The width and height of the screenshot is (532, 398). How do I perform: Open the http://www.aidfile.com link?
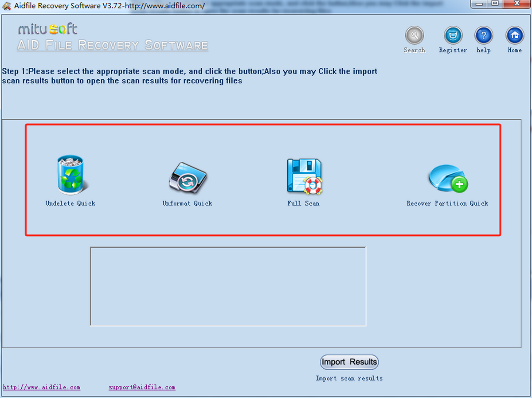pos(42,387)
